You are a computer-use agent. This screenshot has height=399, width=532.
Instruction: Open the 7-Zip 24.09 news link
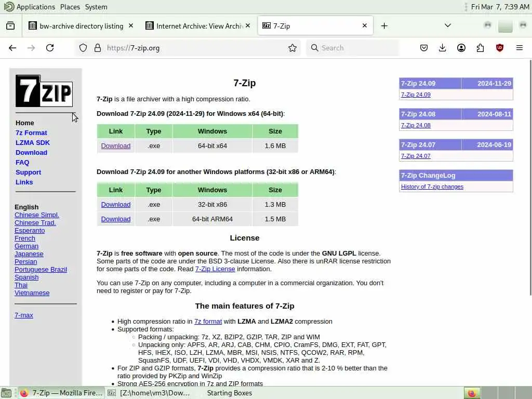point(416,95)
